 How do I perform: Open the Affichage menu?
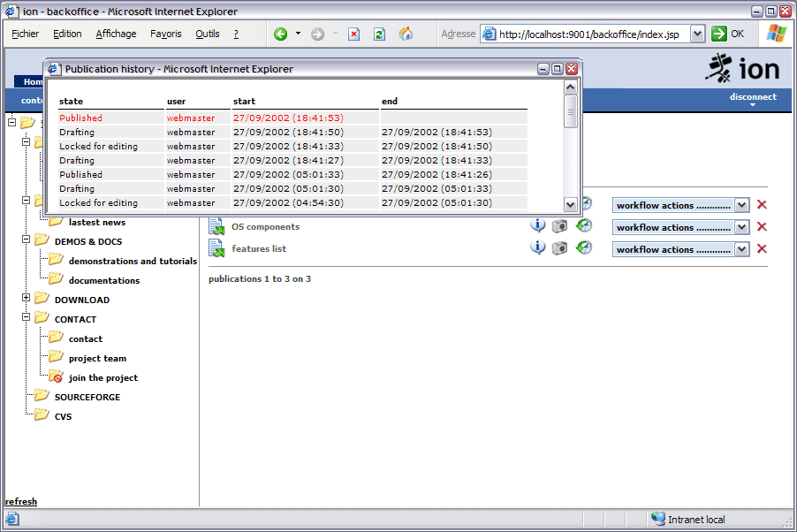116,34
